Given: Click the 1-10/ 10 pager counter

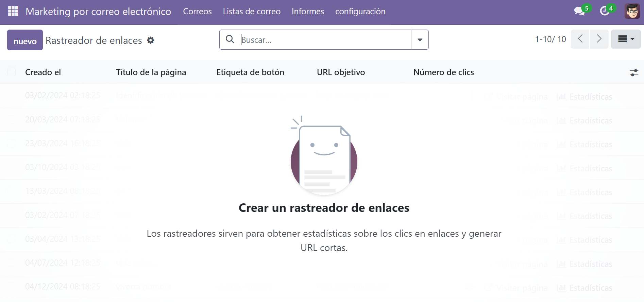Looking at the screenshot, I should click(x=550, y=39).
